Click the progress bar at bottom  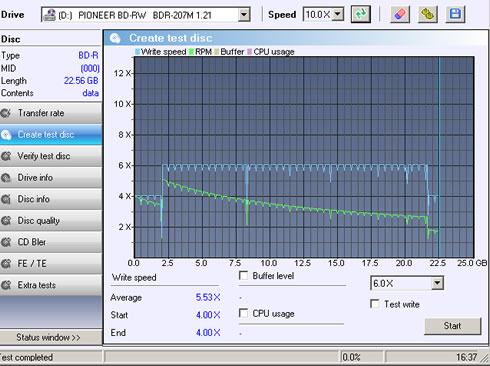221,357
